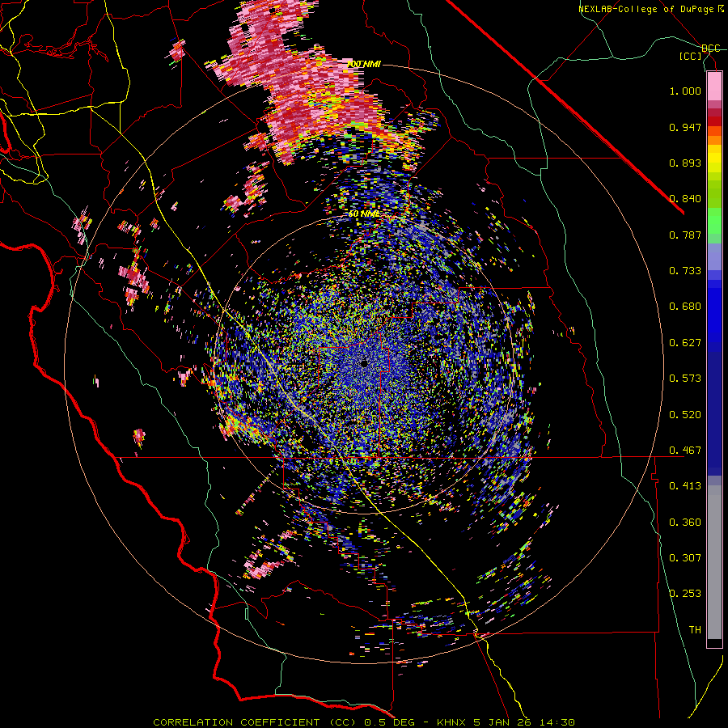This screenshot has width=728, height=728.
Task: Click the 50 NMI range ring label
Action: (x=364, y=214)
